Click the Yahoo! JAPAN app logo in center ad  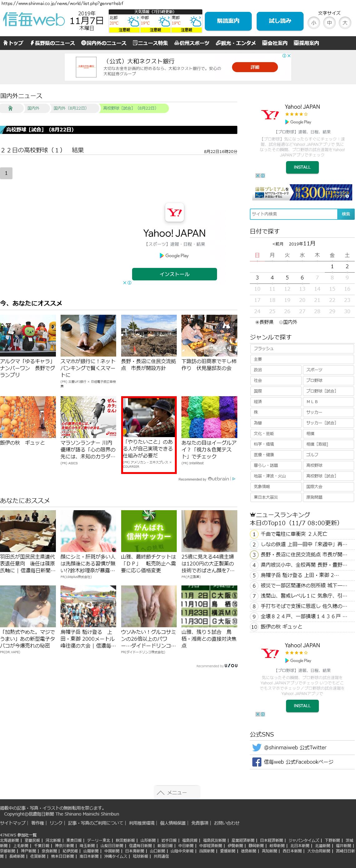click(x=174, y=212)
